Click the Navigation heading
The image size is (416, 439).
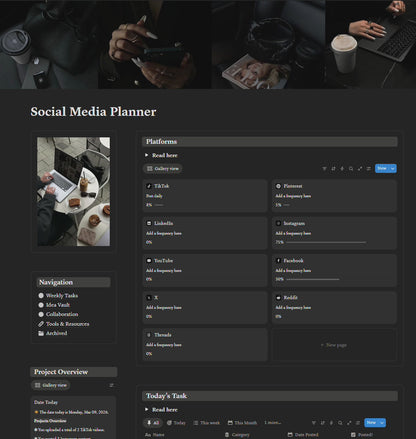[56, 282]
